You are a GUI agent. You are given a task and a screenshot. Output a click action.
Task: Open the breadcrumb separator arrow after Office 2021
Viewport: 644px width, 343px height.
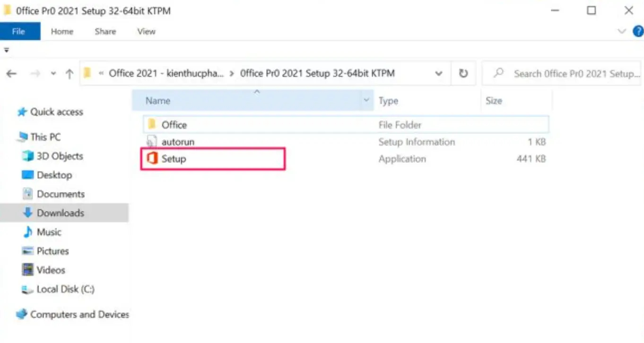pos(232,73)
